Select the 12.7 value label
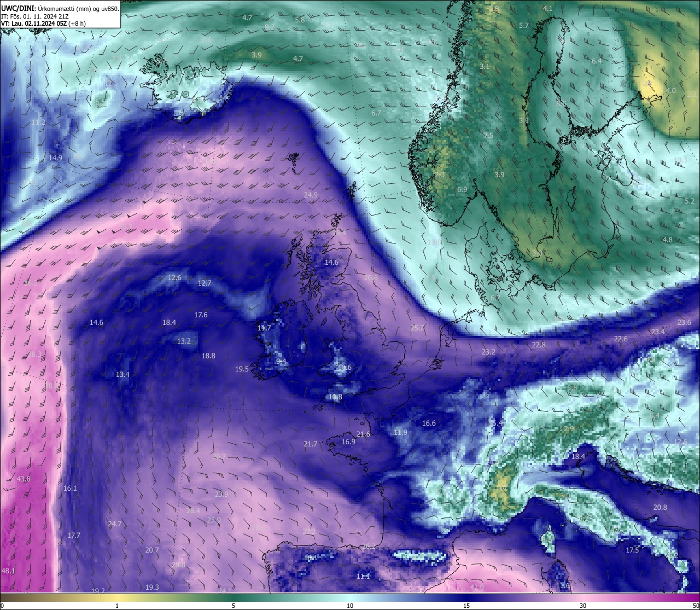Image resolution: width=700 pixels, height=610 pixels. [x=205, y=283]
